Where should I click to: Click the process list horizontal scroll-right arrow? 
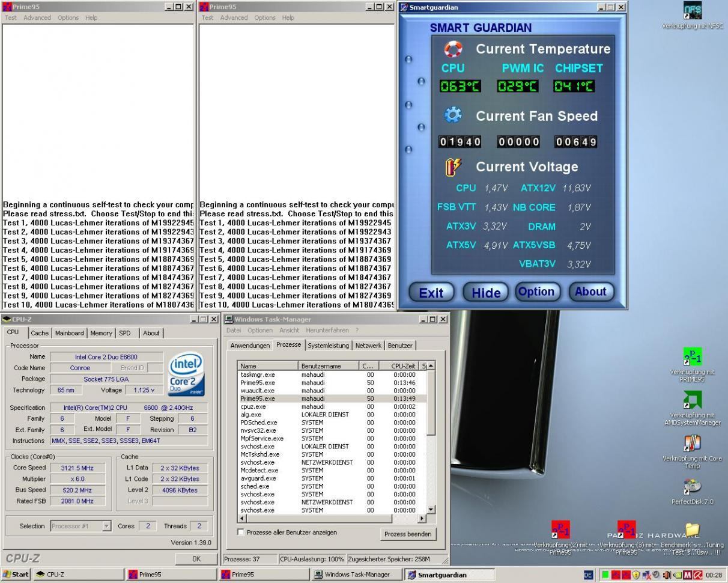(x=422, y=518)
